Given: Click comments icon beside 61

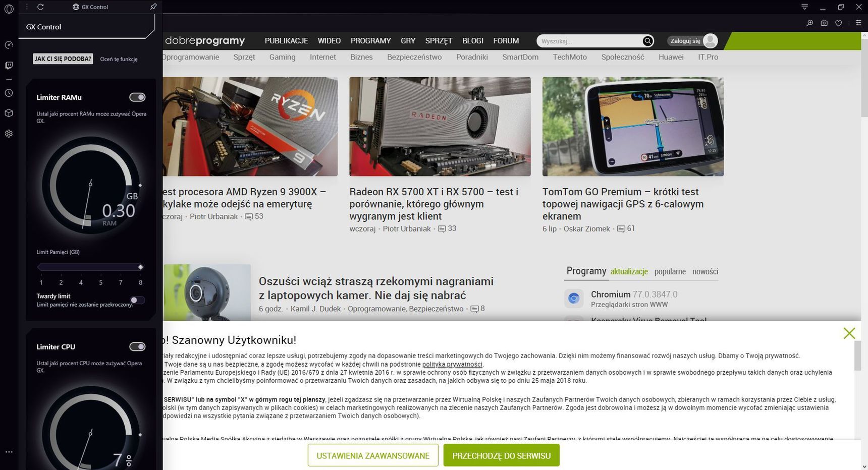Looking at the screenshot, I should pos(621,229).
